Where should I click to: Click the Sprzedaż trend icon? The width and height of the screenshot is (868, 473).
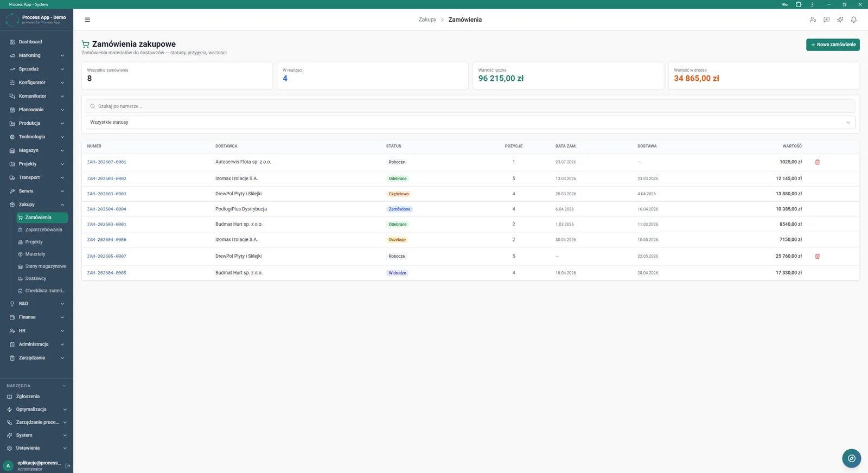pos(12,69)
